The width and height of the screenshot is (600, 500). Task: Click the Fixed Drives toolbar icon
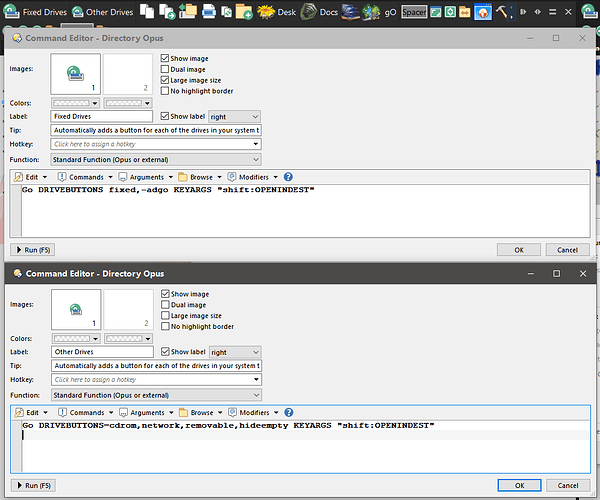point(11,12)
